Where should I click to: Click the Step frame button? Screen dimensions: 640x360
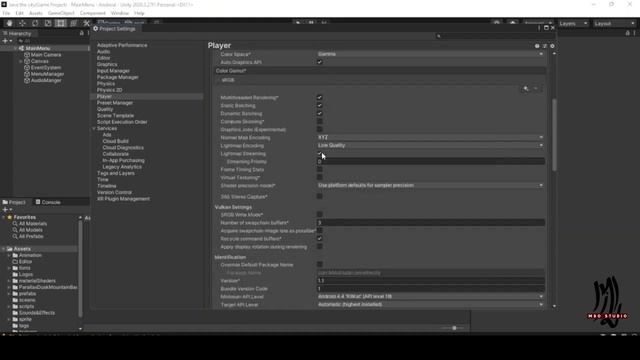pyautogui.click(x=324, y=23)
